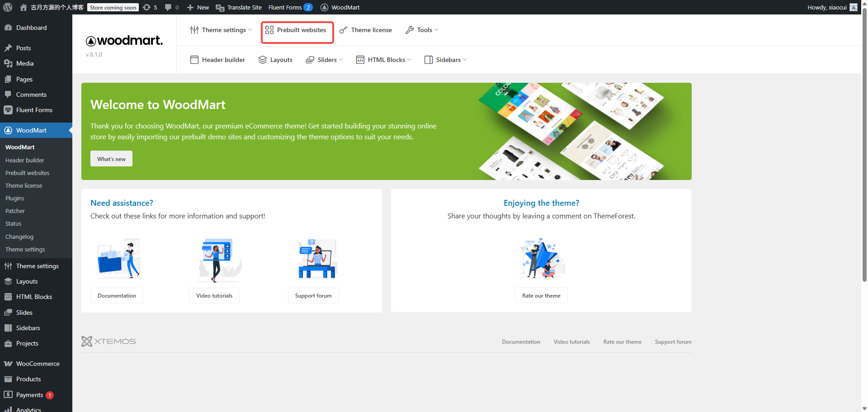Expand the HTML Blocks dropdown
Screen dimensions: 868x412
pyautogui.click(x=409, y=60)
